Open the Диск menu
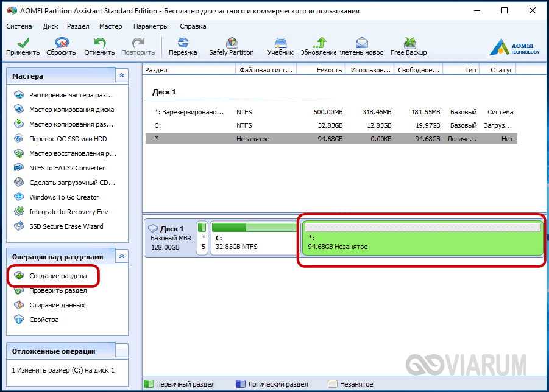This screenshot has height=392, width=549. pyautogui.click(x=51, y=27)
